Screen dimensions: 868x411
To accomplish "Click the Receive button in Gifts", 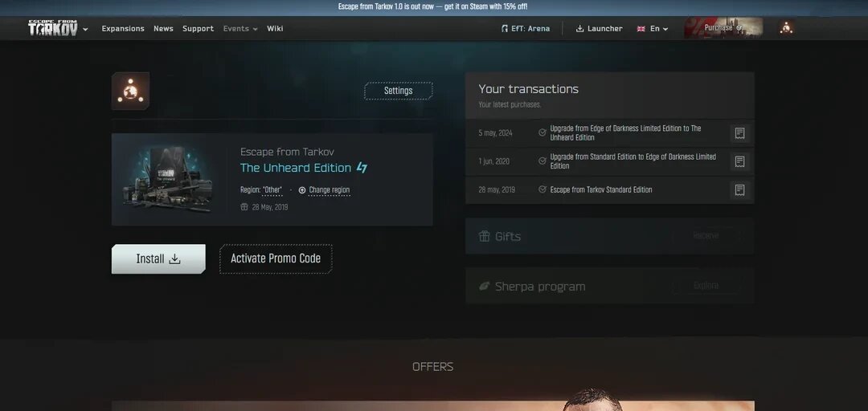I will 706,236.
